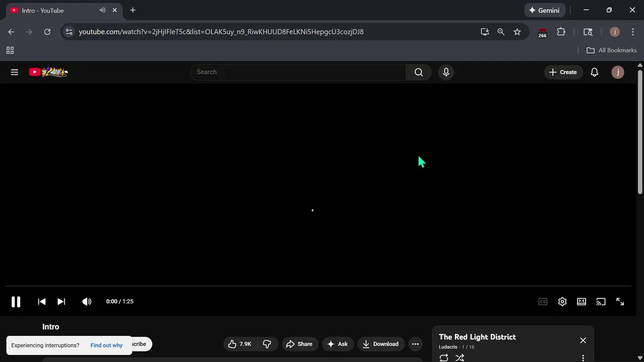
Task: Open a new browser tab
Action: point(133,10)
